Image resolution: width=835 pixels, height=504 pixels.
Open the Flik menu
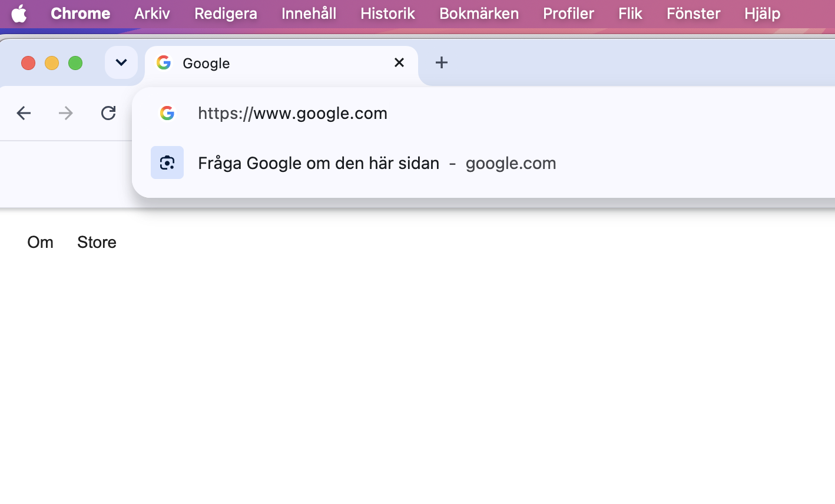[630, 13]
